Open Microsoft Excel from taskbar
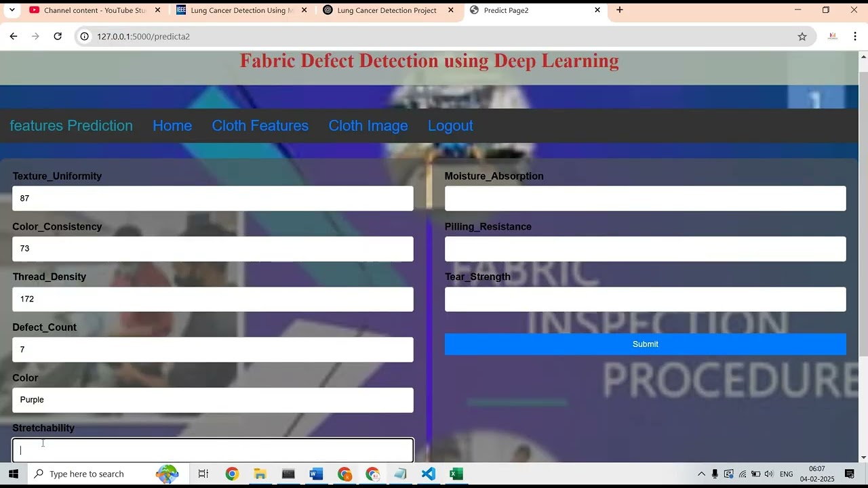This screenshot has width=868, height=488. click(x=456, y=474)
